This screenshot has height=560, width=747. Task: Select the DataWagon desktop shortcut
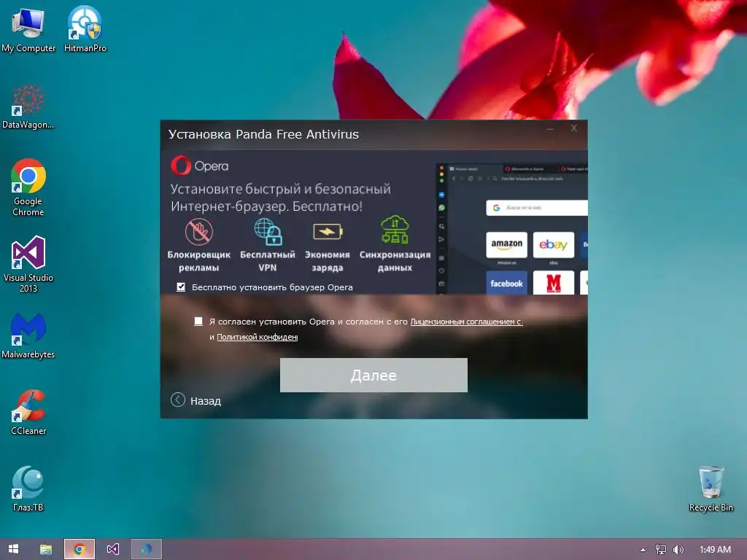28,106
